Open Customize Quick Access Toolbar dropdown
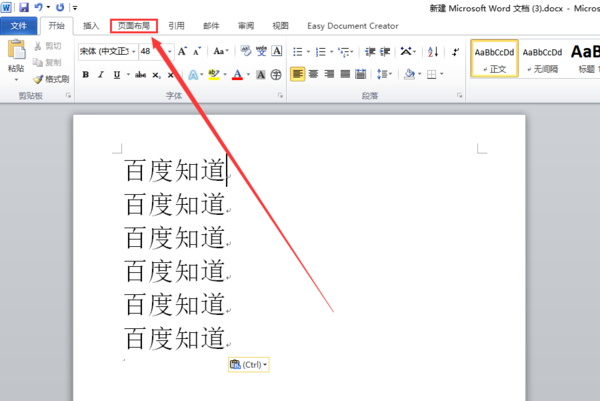The height and width of the screenshot is (401, 600). click(75, 8)
